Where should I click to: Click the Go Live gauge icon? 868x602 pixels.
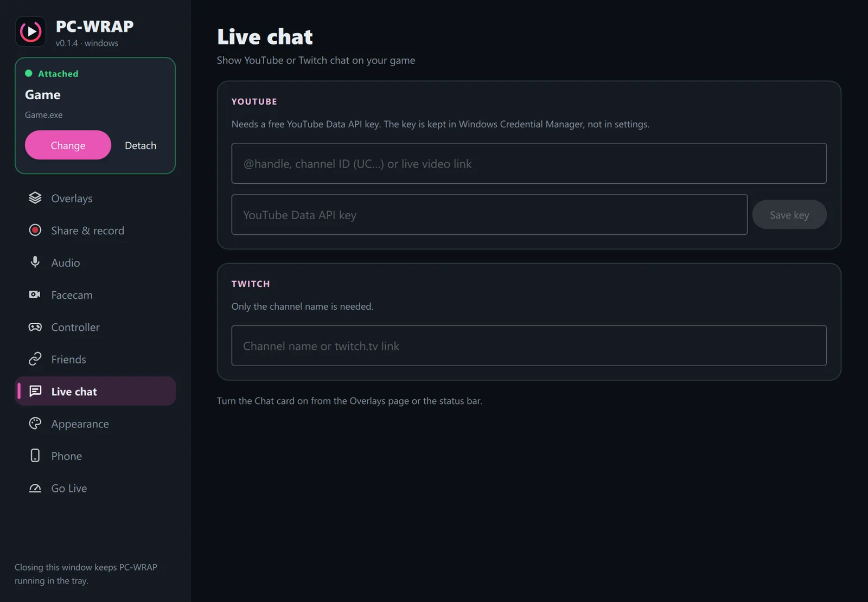point(35,488)
